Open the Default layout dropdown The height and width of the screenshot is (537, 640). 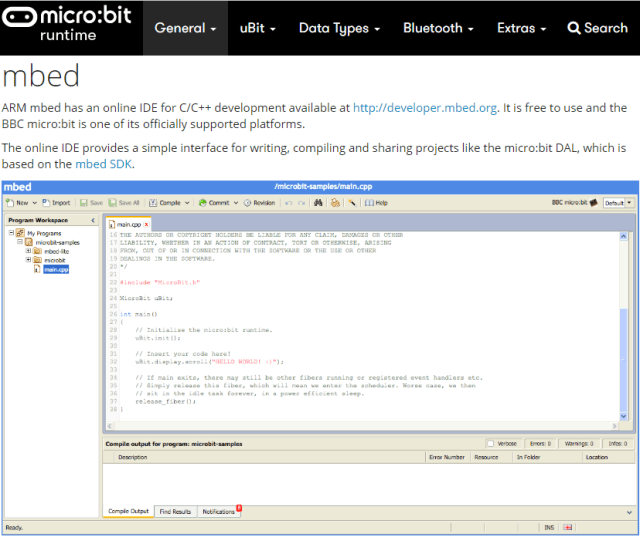click(617, 202)
